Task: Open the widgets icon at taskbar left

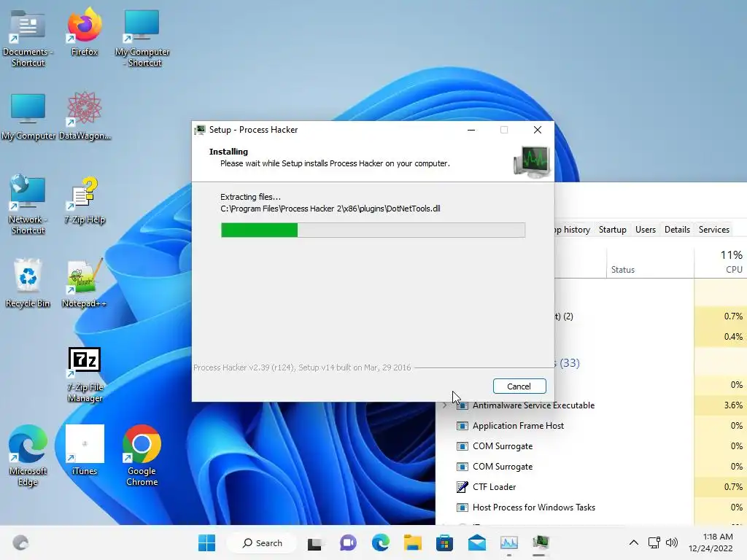Action: (20, 542)
